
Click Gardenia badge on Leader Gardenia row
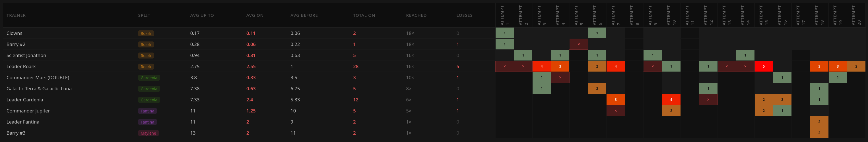click(149, 100)
